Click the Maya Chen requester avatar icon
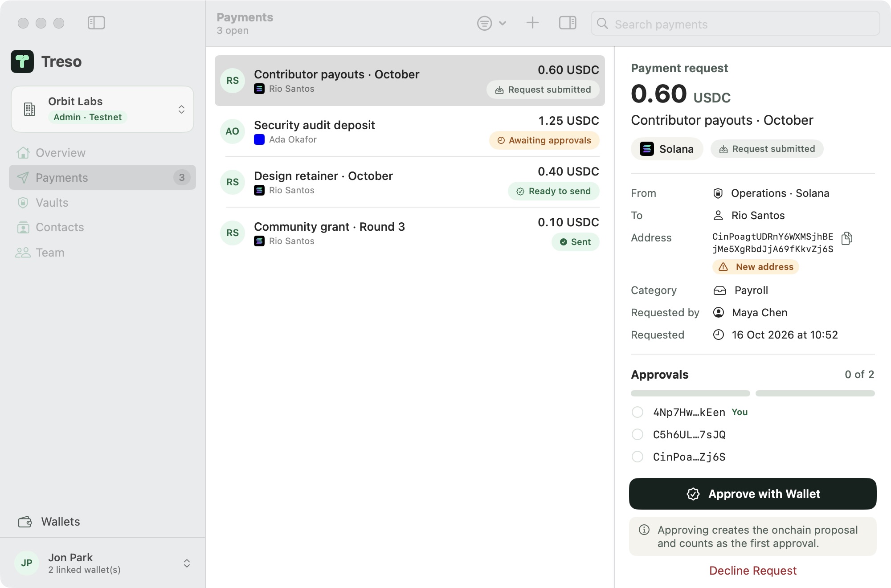Screen dimensions: 891x588 [718, 312]
